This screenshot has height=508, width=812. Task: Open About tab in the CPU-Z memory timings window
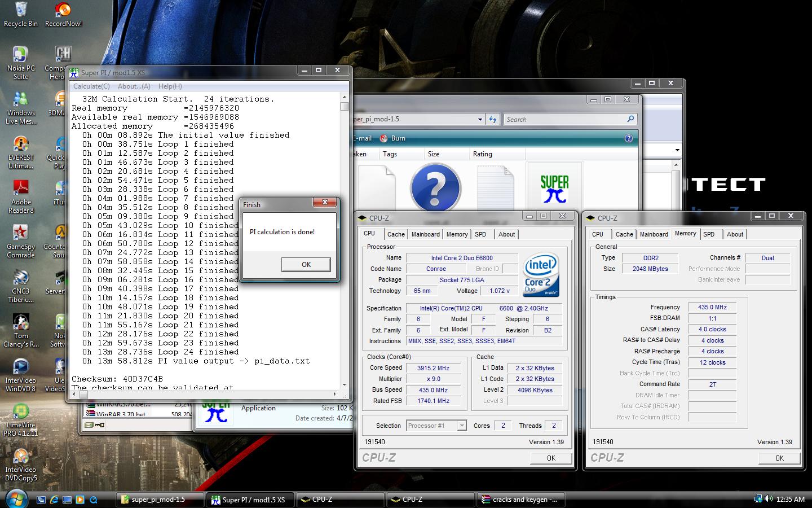click(735, 234)
